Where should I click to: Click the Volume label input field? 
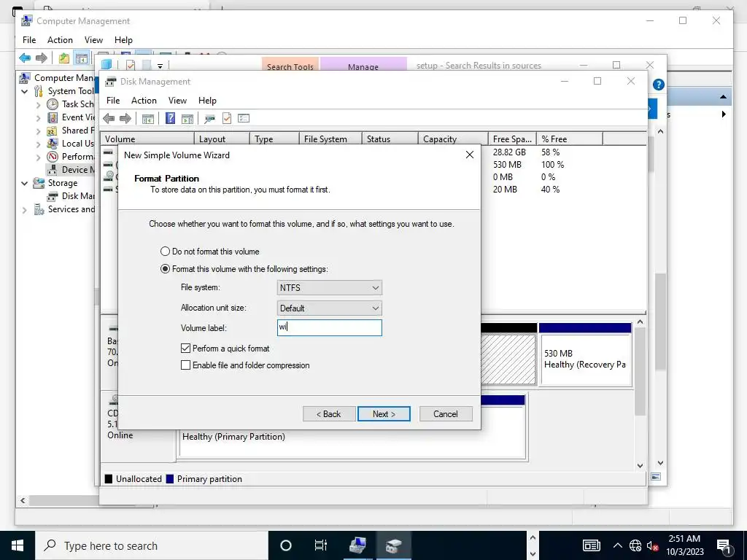click(x=329, y=327)
